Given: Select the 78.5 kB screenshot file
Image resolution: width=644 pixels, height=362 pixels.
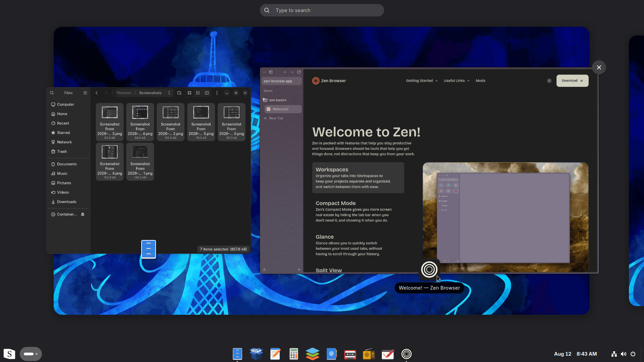Looking at the screenshot, I should click(x=201, y=122).
